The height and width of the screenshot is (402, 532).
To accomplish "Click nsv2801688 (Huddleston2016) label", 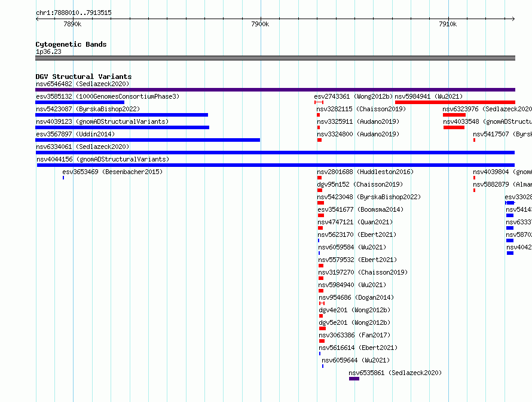I will click(365, 172).
